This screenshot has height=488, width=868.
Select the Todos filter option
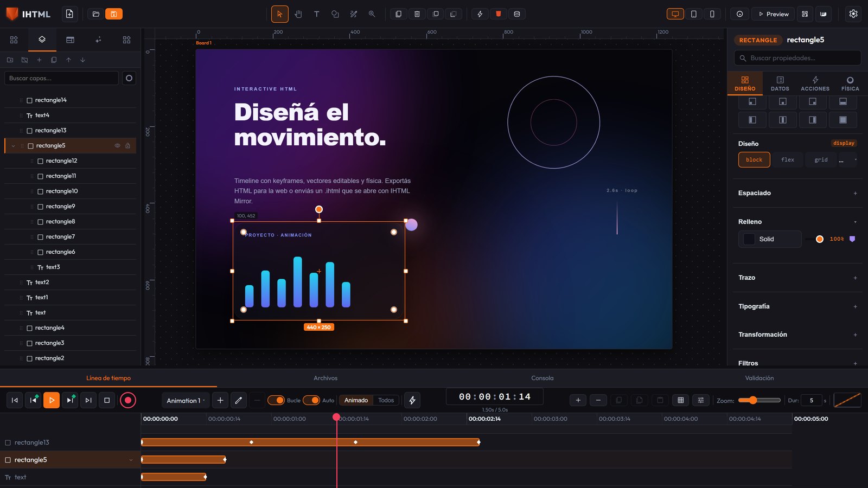click(386, 400)
